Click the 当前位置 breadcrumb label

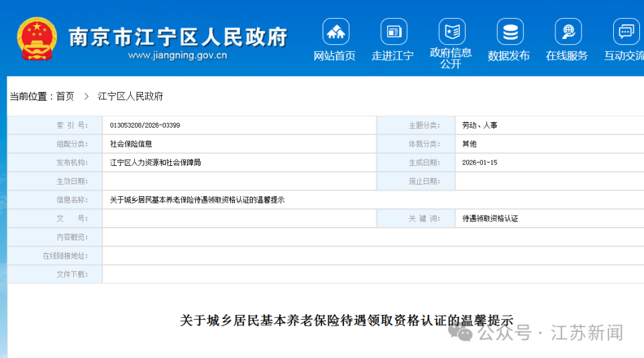click(x=32, y=97)
